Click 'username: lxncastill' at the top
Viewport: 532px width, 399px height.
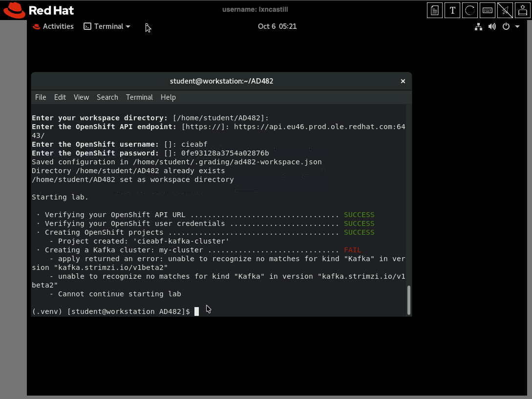255,9
